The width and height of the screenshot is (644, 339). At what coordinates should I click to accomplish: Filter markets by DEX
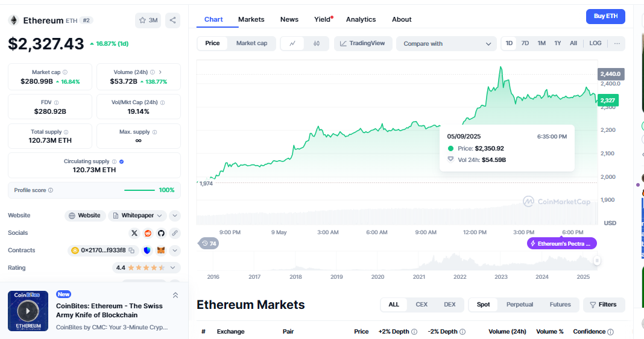[450, 305]
